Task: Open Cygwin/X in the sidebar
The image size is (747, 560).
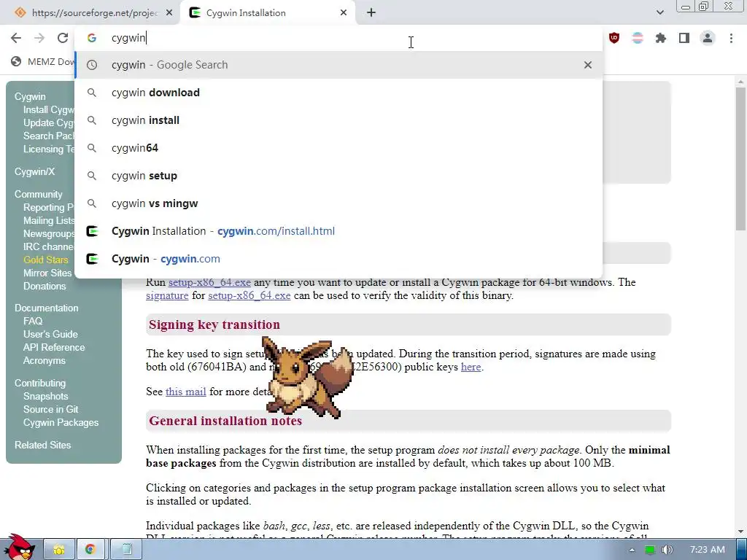Action: click(34, 171)
